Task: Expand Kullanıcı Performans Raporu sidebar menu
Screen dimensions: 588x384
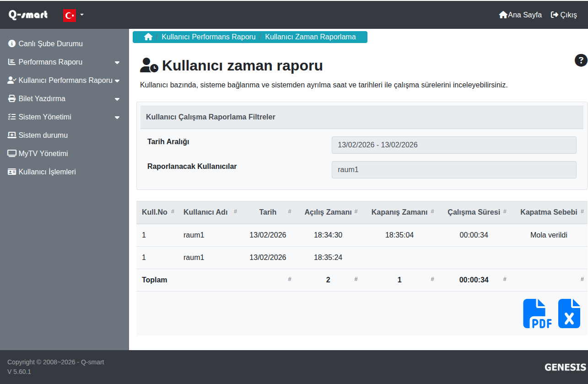Action: click(64, 81)
